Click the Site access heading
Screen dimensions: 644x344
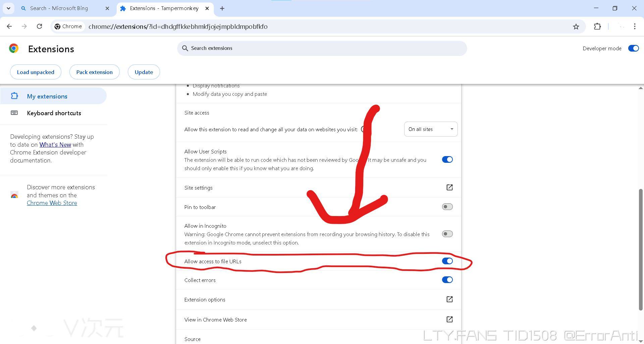point(197,113)
